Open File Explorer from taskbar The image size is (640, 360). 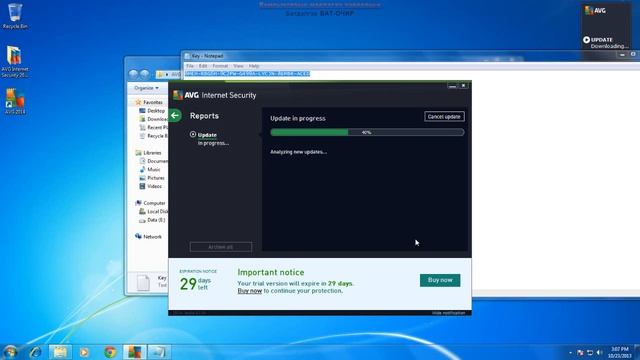point(60,352)
